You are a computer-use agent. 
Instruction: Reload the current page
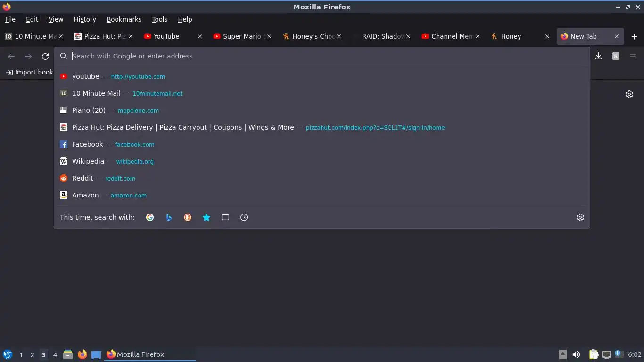pyautogui.click(x=45, y=57)
